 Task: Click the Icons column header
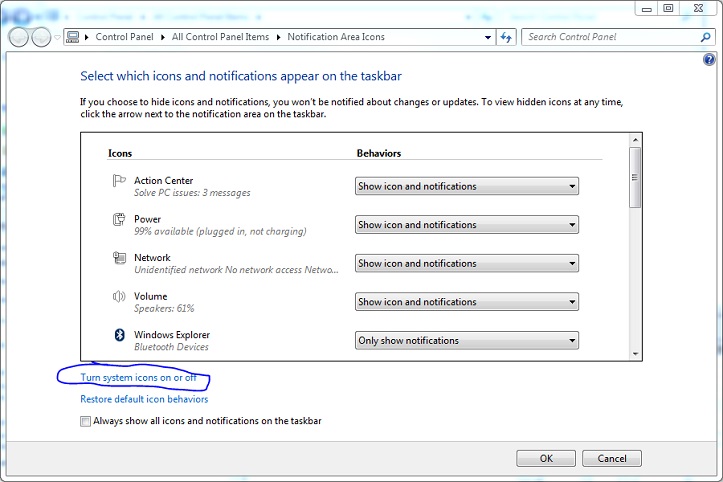coord(120,153)
